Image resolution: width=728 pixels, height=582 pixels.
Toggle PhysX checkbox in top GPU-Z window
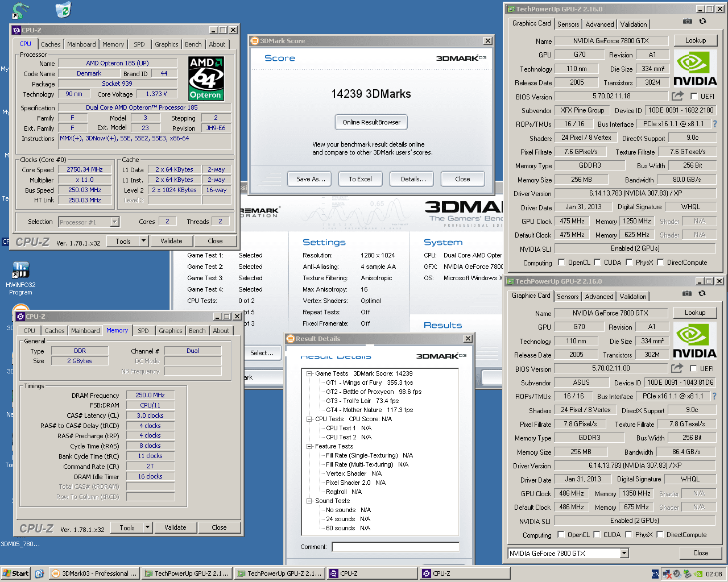coord(629,263)
